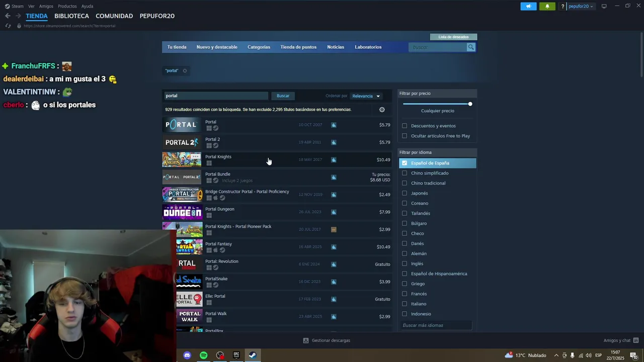Viewport: 644px width, 362px height.
Task: Open the announcements megaphone button
Action: (x=528, y=6)
